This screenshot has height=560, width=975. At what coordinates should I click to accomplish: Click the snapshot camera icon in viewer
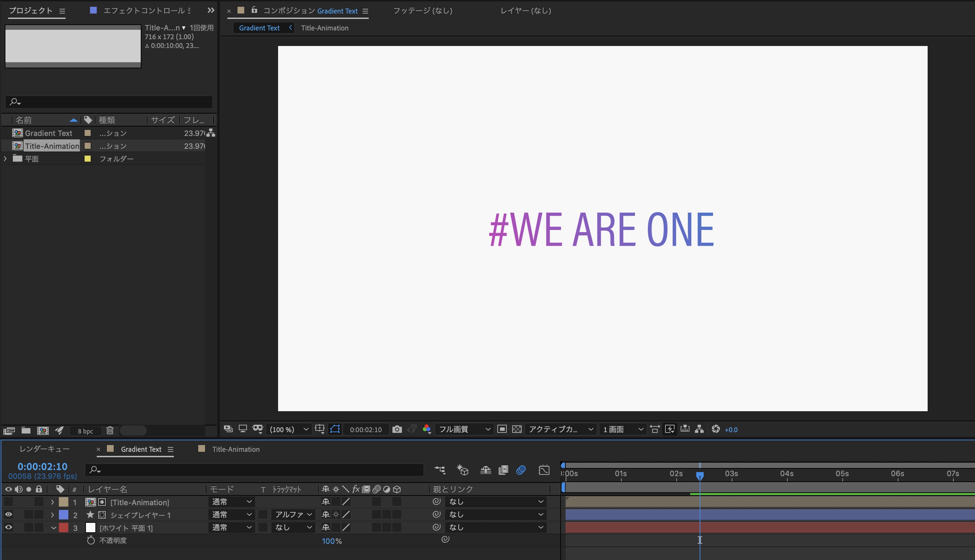[397, 429]
